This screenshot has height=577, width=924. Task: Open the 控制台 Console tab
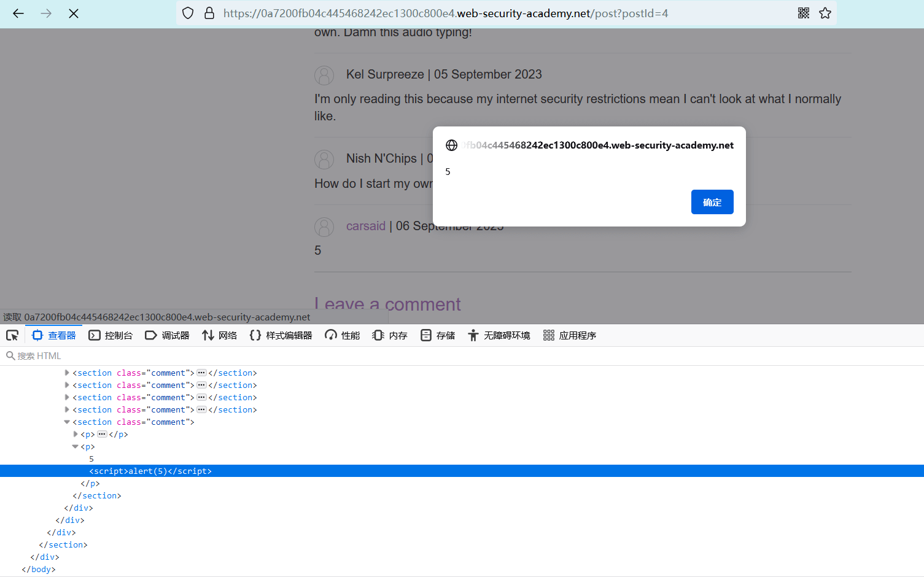pos(111,335)
